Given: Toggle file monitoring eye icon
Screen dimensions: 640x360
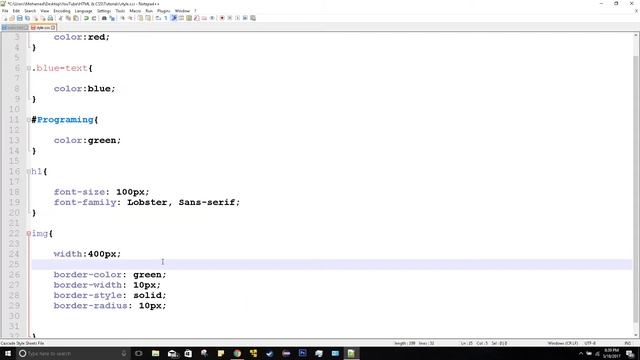Looking at the screenshot, I should [x=212, y=18].
